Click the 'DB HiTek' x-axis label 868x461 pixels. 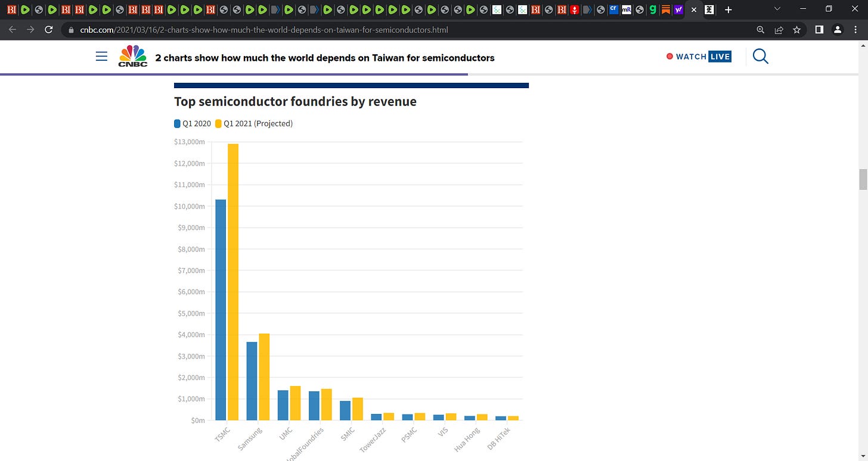[x=498, y=438]
